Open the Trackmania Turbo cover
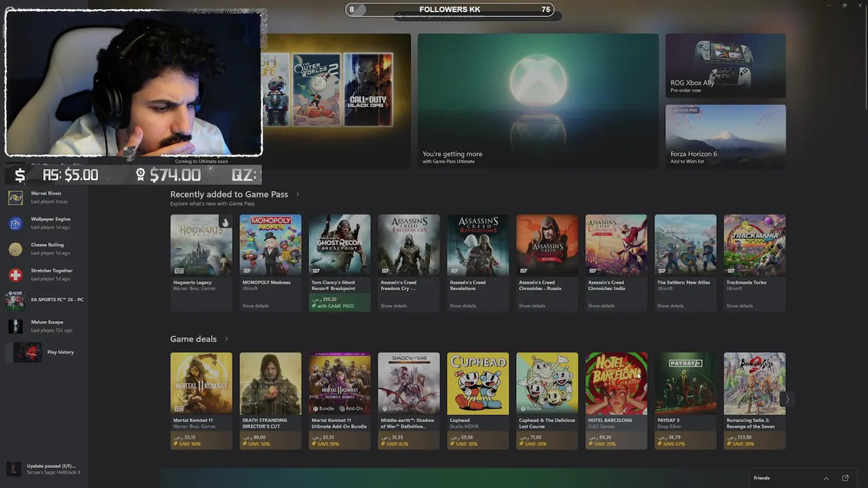 [x=755, y=245]
